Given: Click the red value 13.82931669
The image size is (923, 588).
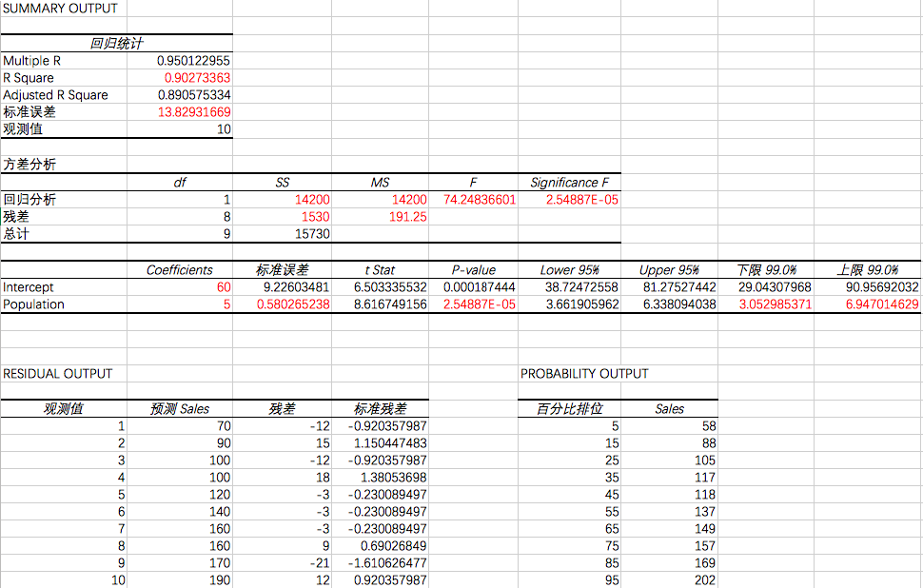Looking at the screenshot, I should click(194, 112).
